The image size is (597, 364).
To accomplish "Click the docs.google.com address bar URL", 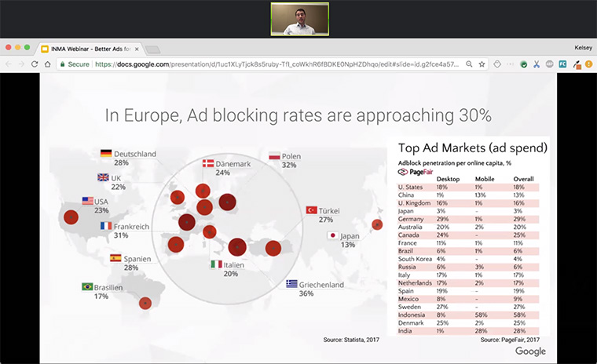I will pos(277,64).
